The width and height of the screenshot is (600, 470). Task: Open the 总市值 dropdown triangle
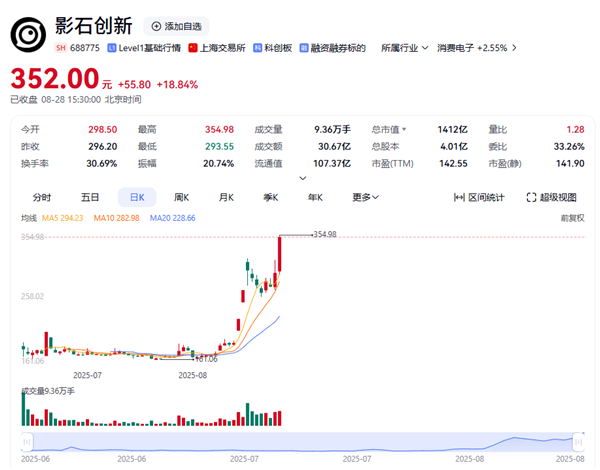[404, 129]
